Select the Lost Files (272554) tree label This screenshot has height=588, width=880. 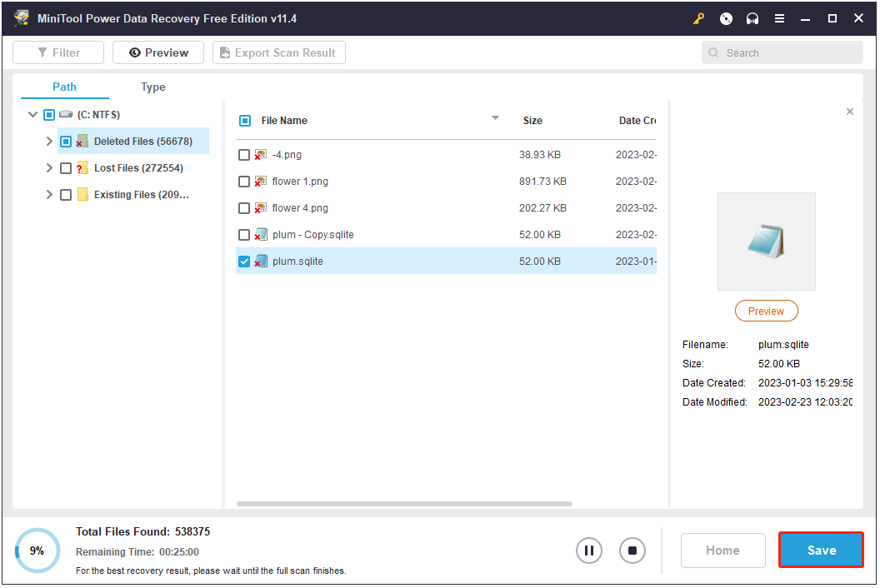coord(138,167)
